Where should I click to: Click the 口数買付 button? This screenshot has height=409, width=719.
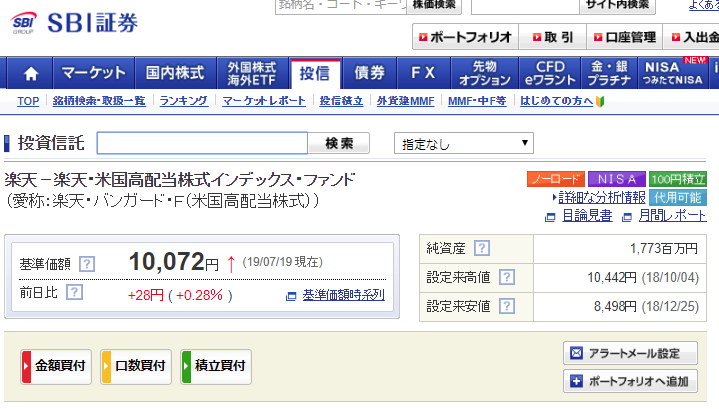click(x=136, y=366)
